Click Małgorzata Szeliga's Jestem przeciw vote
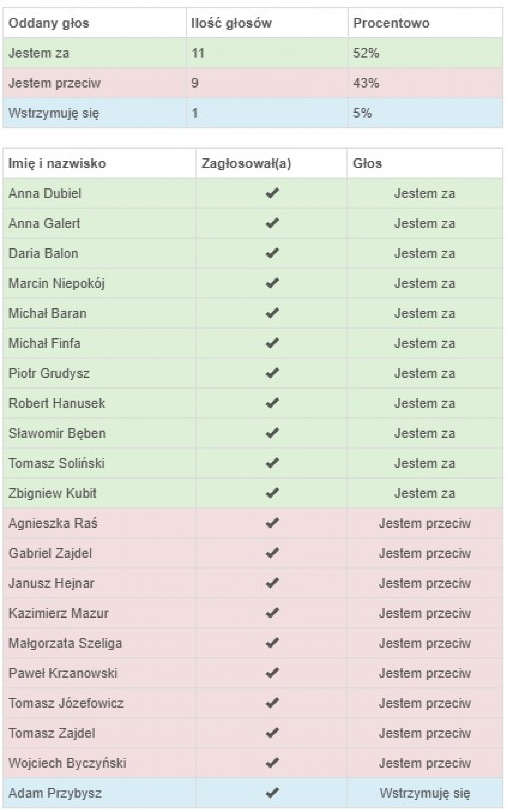The image size is (507, 812). [x=425, y=643]
